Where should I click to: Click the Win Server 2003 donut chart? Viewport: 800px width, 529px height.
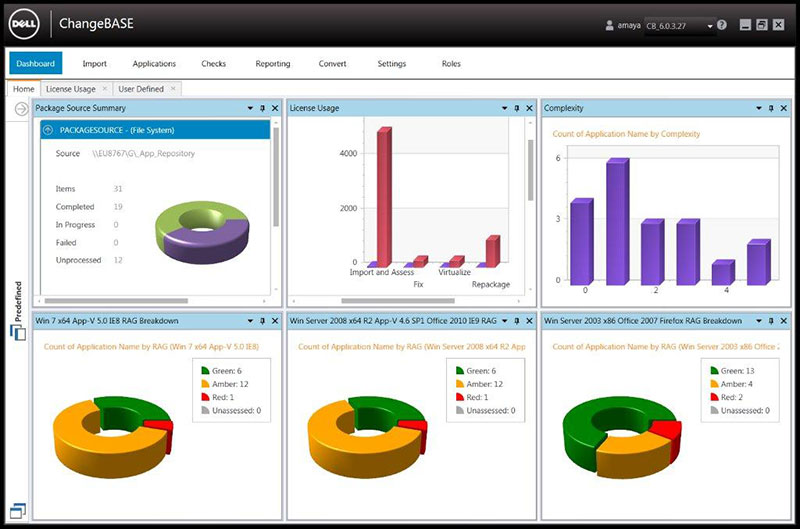(622, 437)
